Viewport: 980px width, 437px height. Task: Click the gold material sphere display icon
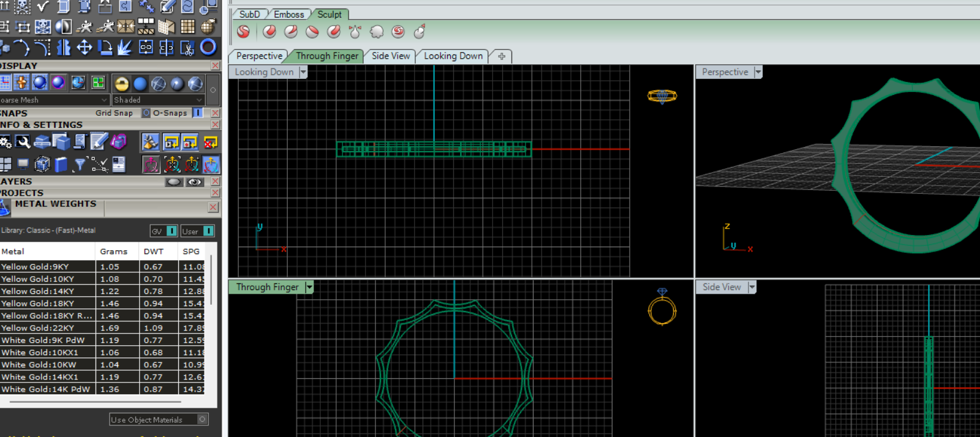[x=121, y=84]
